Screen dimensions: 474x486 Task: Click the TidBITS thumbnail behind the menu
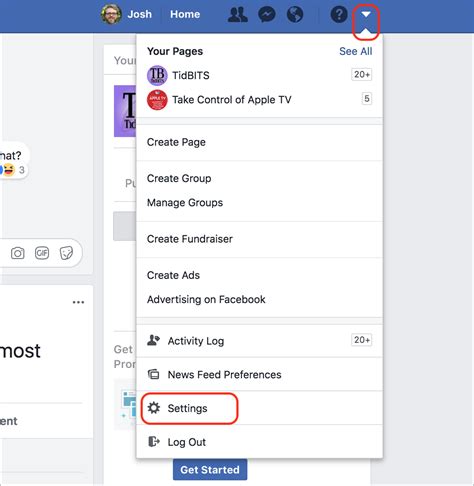[x=125, y=111]
